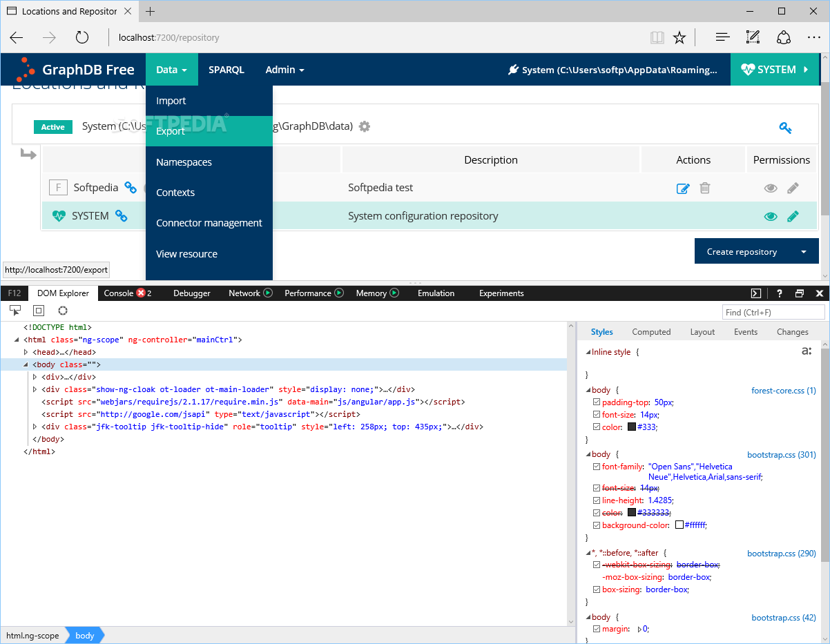Open DevTools help question mark
Image resolution: width=830 pixels, height=644 pixels.
[780, 293]
